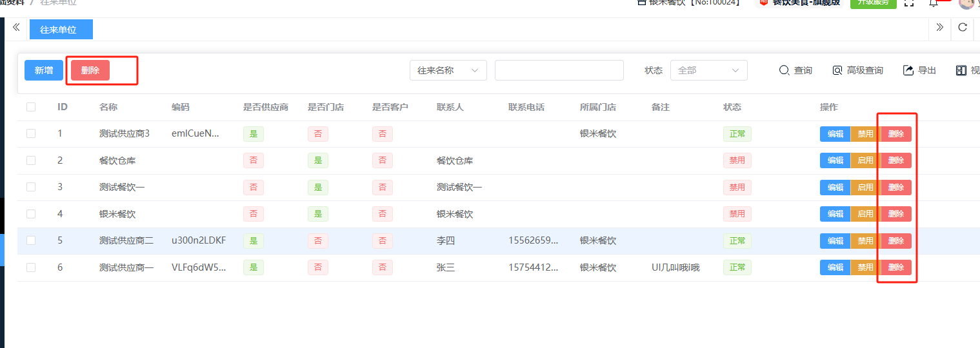Click 编辑 for the 餐饮仓库 row
The height and width of the screenshot is (348, 980).
pos(835,160)
